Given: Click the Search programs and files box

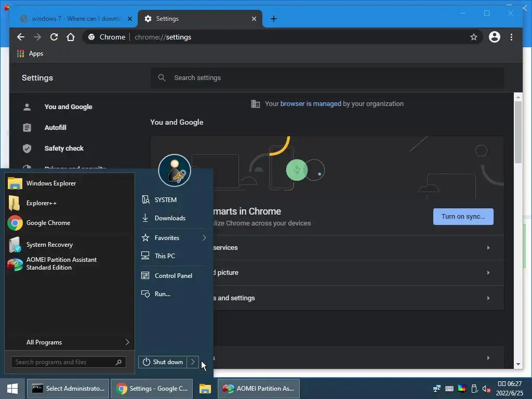Looking at the screenshot, I should pos(69,362).
